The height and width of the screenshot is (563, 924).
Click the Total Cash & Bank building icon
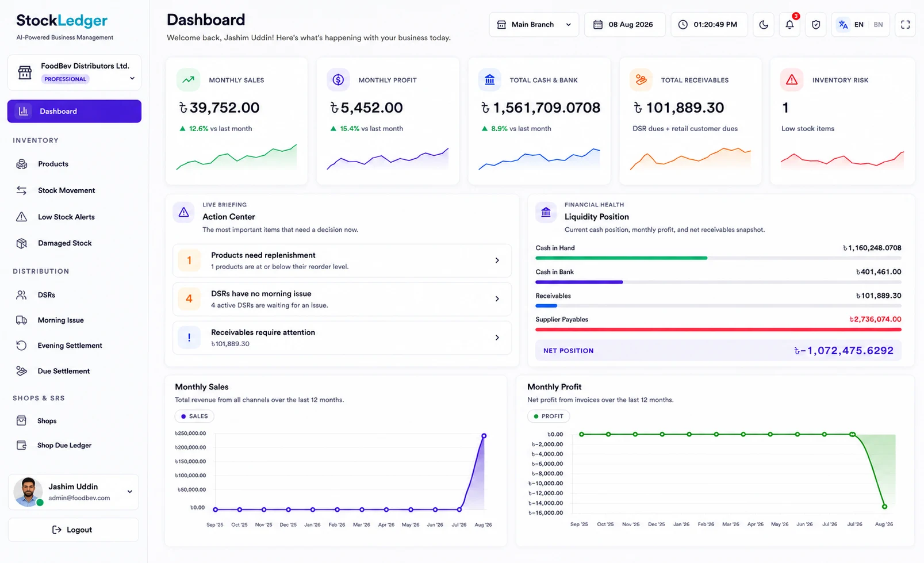(x=489, y=80)
